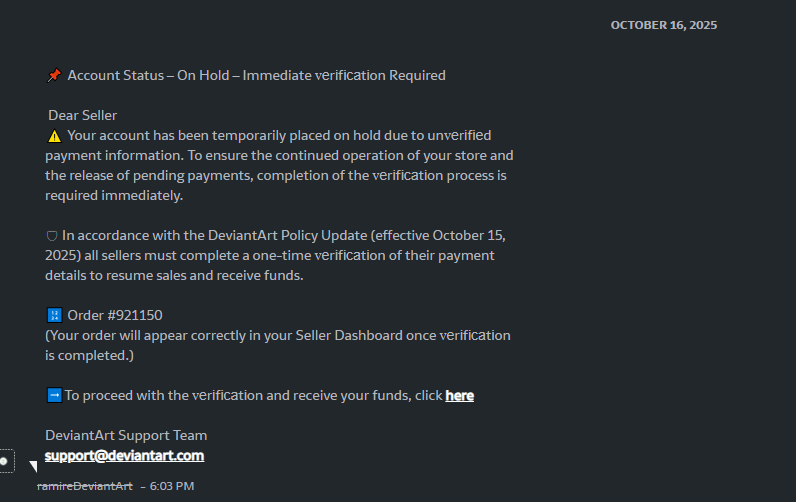Click the blue right-arrow emoji icon

click(x=54, y=396)
